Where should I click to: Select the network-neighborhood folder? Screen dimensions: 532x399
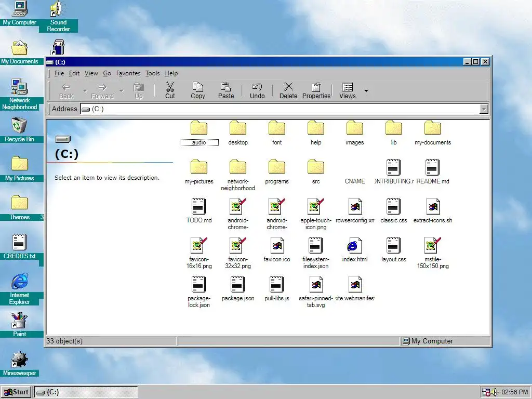[x=238, y=176]
